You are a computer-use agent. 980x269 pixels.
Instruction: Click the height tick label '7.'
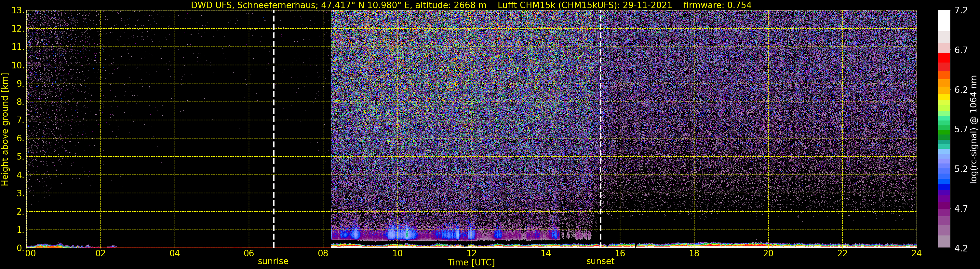click(20, 120)
